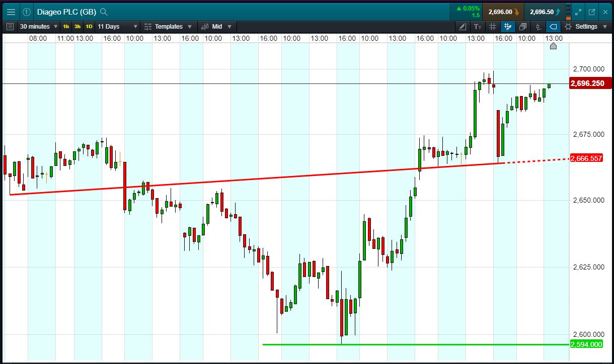
Task: Open the Templates dropdown
Action: click(x=168, y=27)
